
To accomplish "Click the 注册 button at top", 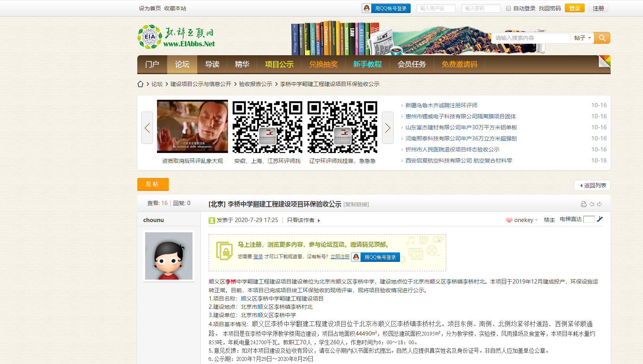I will [598, 8].
